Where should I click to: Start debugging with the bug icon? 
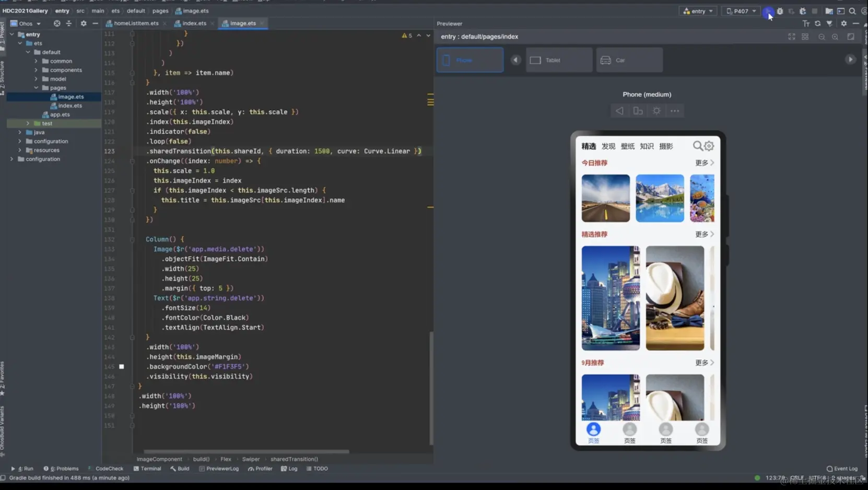pos(780,11)
